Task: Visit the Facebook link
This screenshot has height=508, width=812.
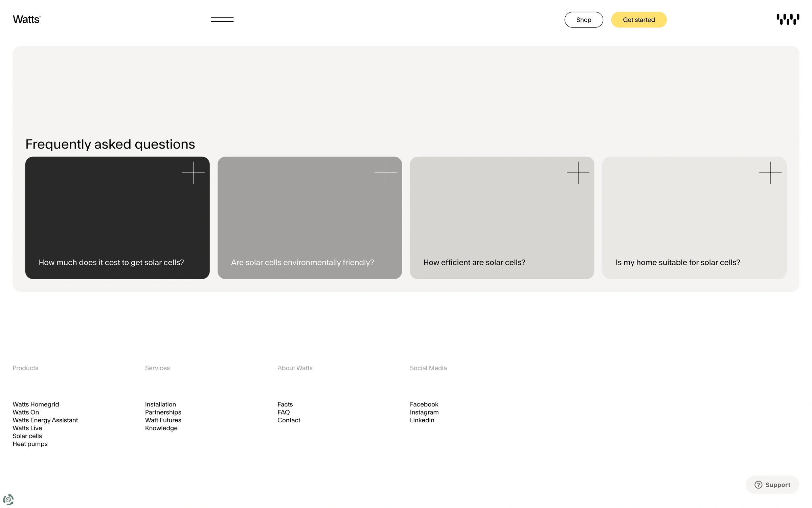Action: (x=424, y=404)
